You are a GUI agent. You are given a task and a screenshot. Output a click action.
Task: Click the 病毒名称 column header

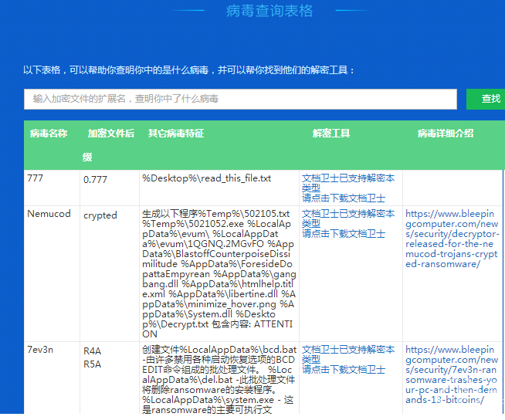tap(49, 134)
